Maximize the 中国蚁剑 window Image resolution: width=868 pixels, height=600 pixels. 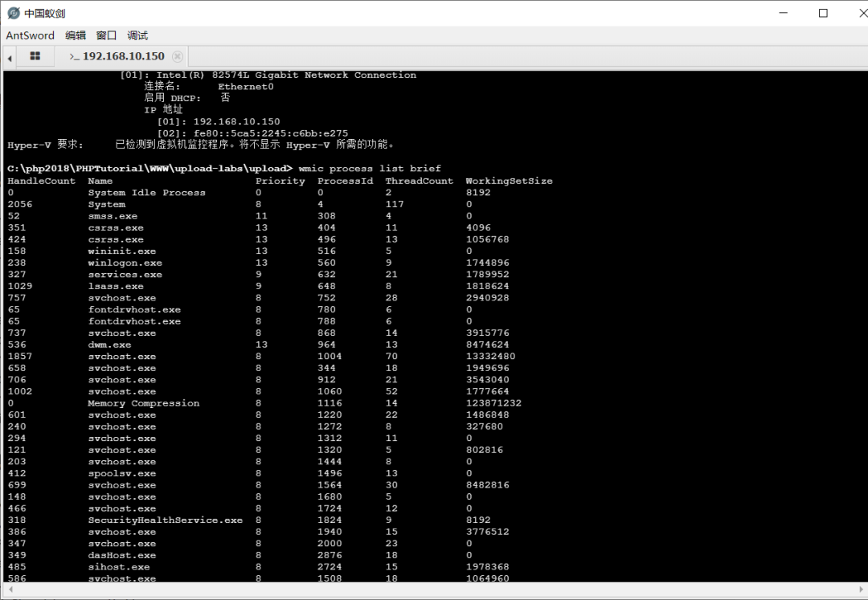823,13
